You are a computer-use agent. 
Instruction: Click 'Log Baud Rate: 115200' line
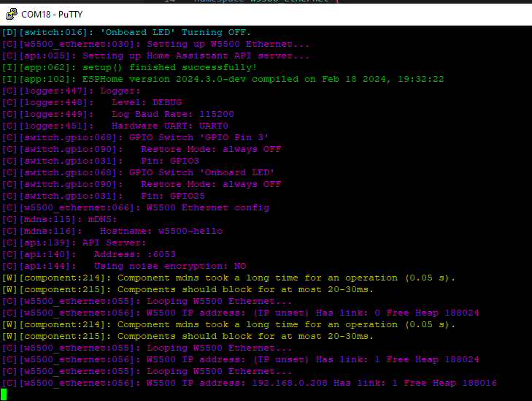(x=118, y=115)
